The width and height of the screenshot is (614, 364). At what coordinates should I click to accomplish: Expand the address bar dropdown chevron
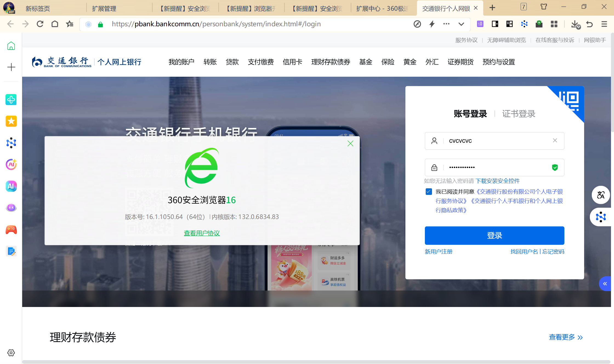461,24
